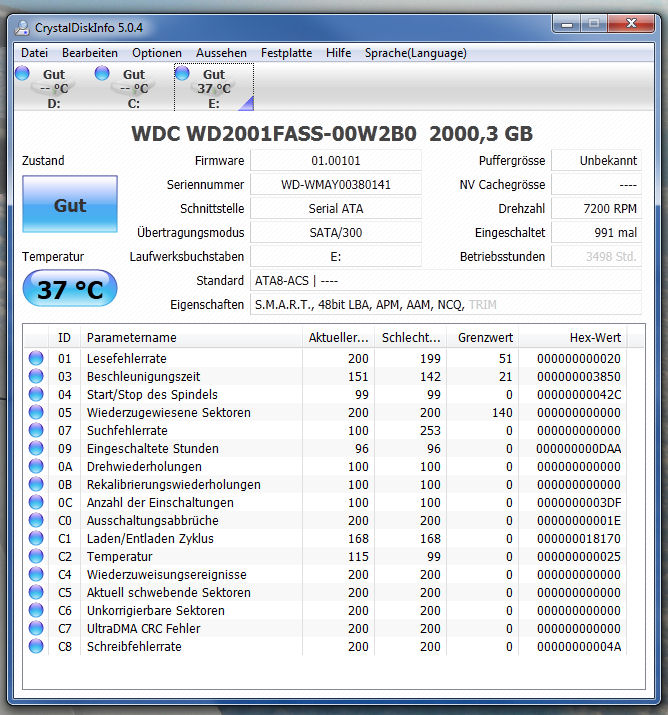The image size is (668, 715).
Task: Open the Festplatte menu
Action: point(286,53)
